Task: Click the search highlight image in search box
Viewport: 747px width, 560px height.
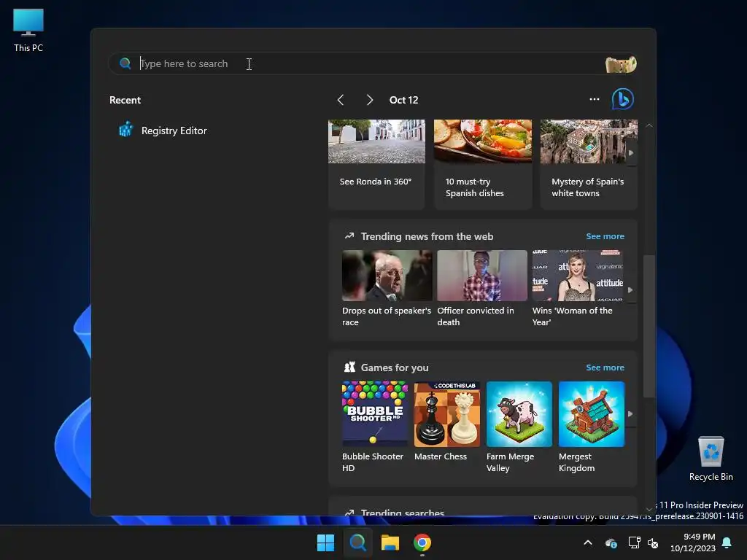Action: [620, 64]
